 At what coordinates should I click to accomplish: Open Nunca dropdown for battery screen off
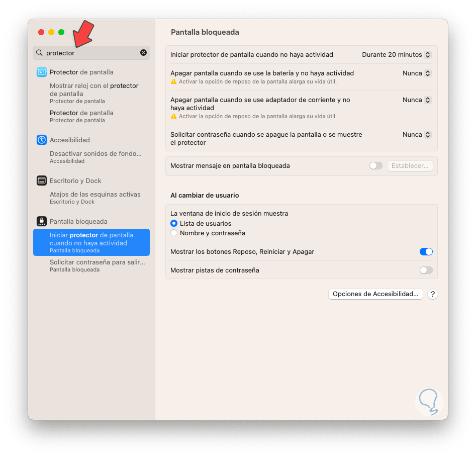click(417, 73)
